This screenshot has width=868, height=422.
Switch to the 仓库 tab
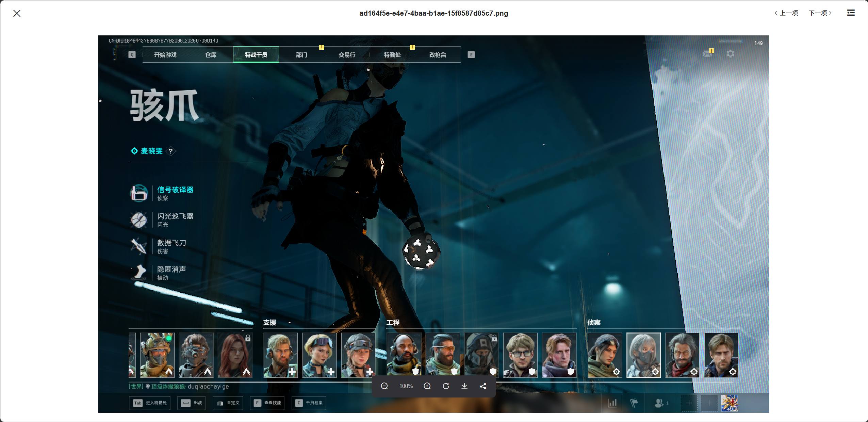click(211, 55)
